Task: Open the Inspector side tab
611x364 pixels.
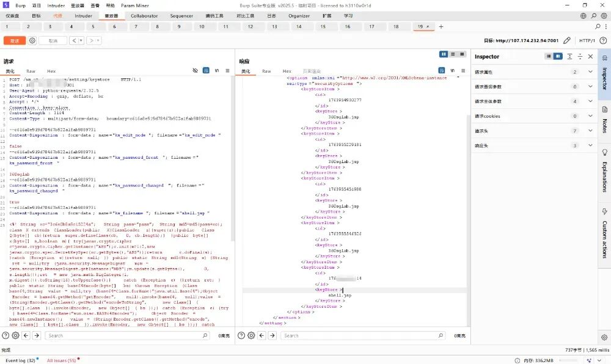Action: tap(604, 74)
